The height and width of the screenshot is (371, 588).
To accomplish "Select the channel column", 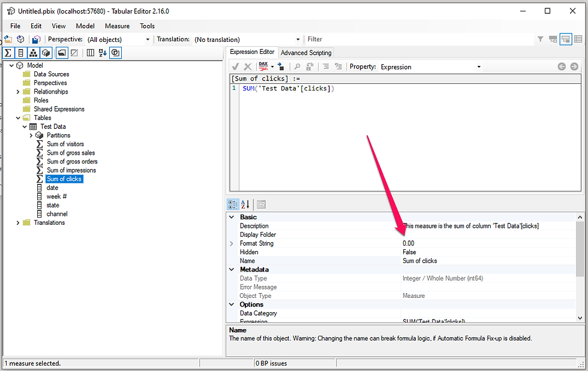I will click(57, 214).
